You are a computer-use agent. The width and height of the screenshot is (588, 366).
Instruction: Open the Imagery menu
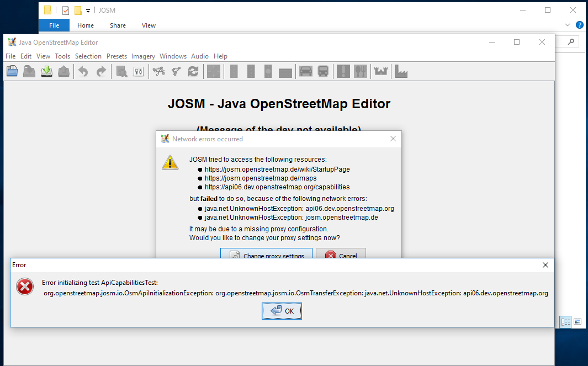(x=143, y=56)
